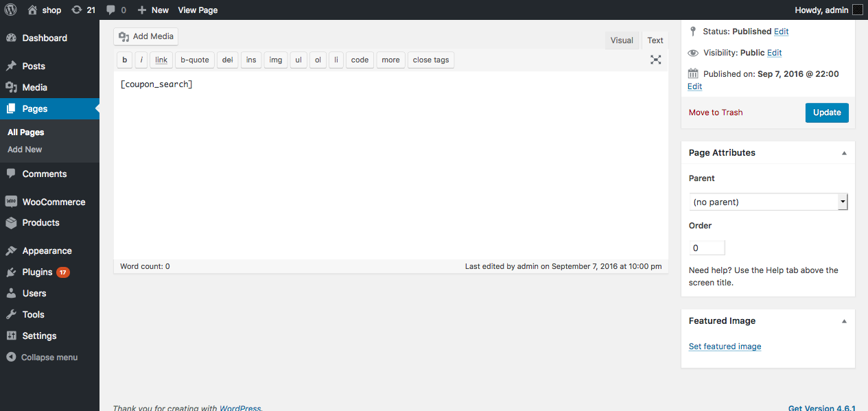The width and height of the screenshot is (868, 411).
Task: Insert the more tag button
Action: click(391, 60)
